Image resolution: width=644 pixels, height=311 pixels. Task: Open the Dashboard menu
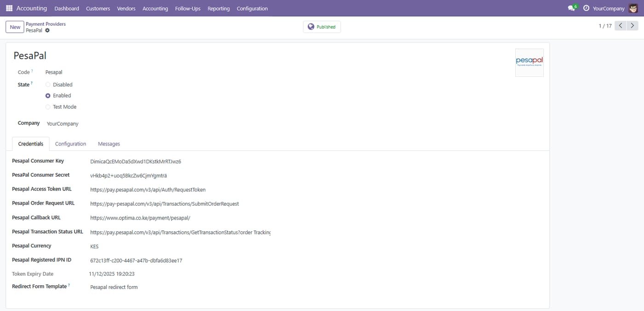click(67, 8)
